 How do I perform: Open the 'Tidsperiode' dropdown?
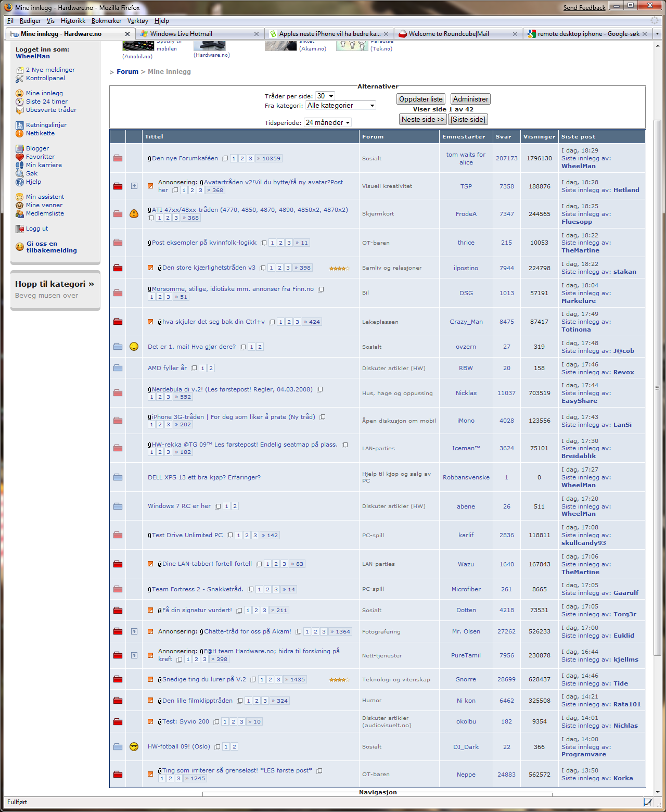pos(328,123)
